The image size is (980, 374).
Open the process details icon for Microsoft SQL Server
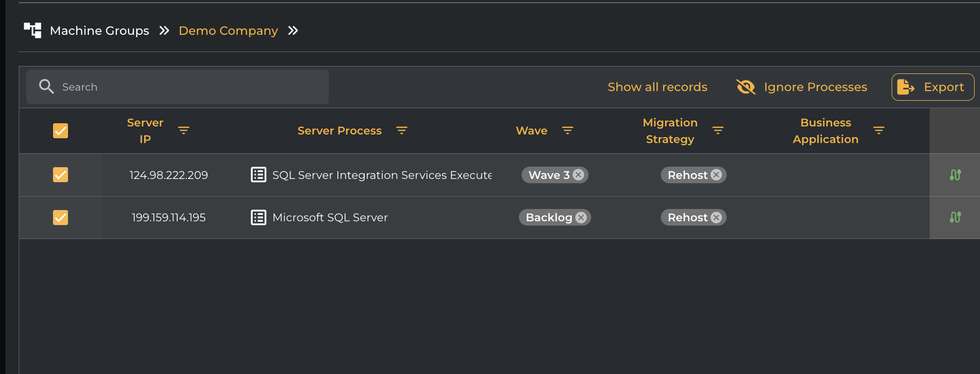point(259,218)
